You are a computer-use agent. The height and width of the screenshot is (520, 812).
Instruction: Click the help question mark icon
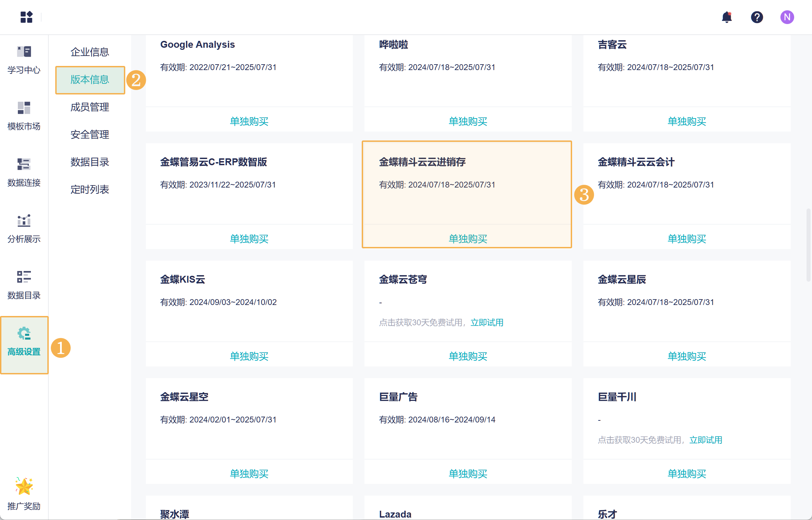[x=757, y=17]
